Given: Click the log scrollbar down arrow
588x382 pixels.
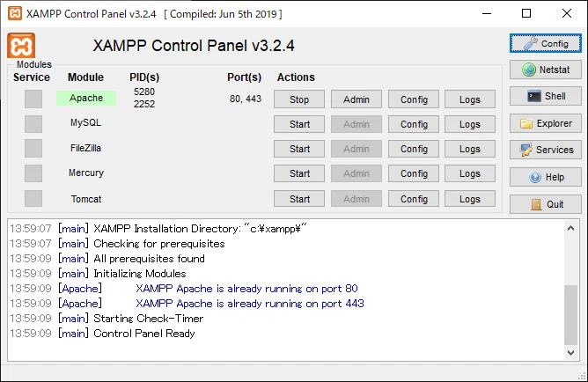Looking at the screenshot, I should pos(570,352).
